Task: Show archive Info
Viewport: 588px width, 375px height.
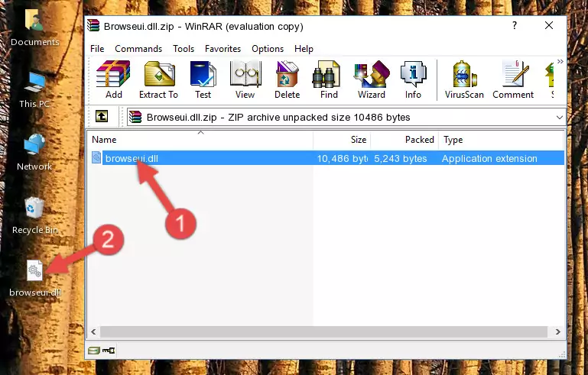Action: pyautogui.click(x=413, y=79)
